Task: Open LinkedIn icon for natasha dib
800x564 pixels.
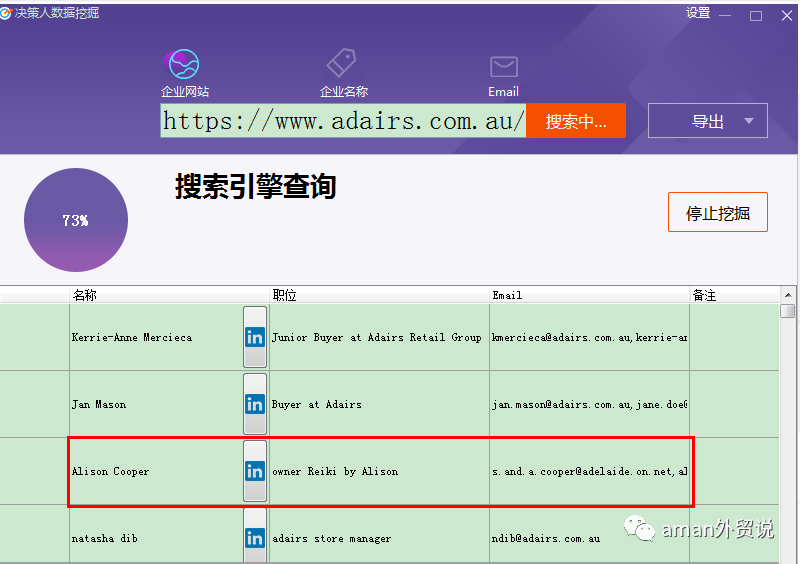Action: pyautogui.click(x=255, y=536)
